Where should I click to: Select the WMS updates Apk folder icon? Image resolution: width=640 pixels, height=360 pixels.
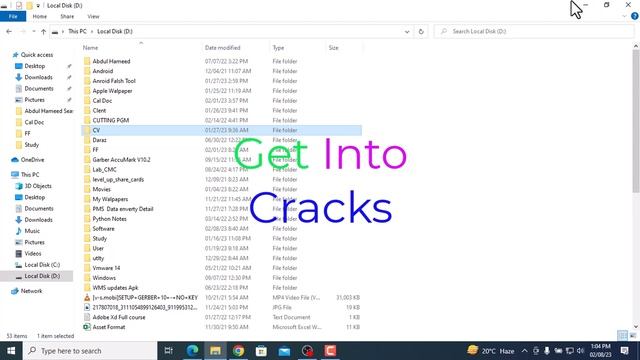coord(87,288)
